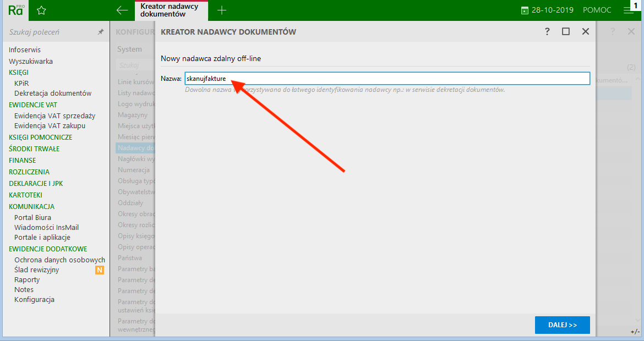Focus the Szukaj poleceń search box
Screen dimensions: 644x341
50,32
